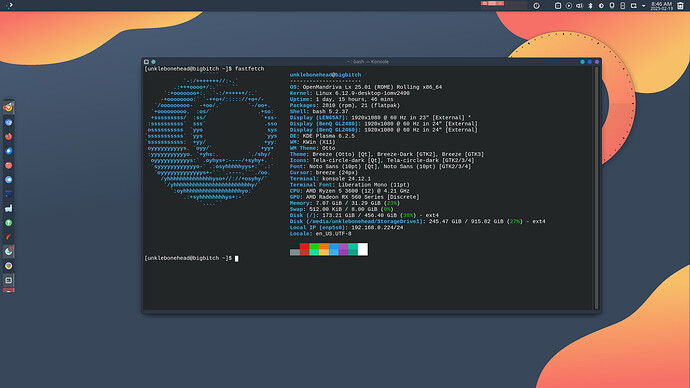Open the trash icon on the panel
Viewport: 690px width, 388px height.
[680, 6]
